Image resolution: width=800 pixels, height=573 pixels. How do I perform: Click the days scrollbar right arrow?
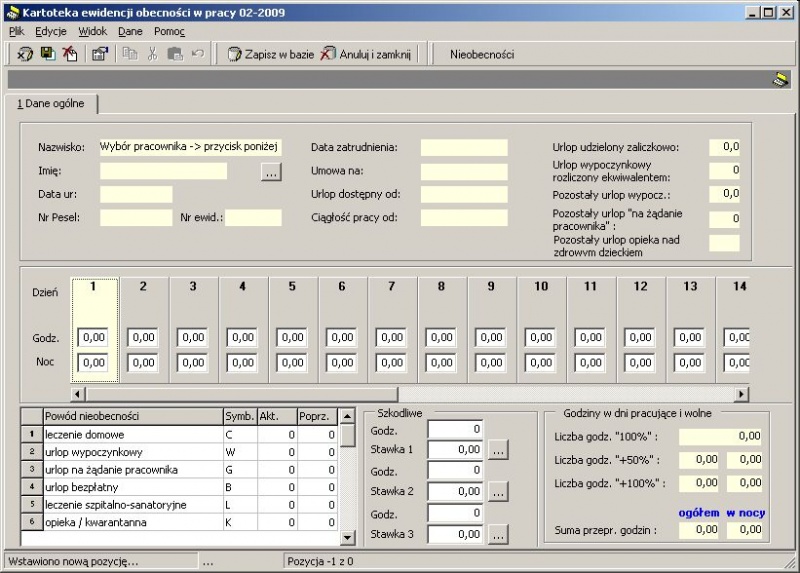741,394
